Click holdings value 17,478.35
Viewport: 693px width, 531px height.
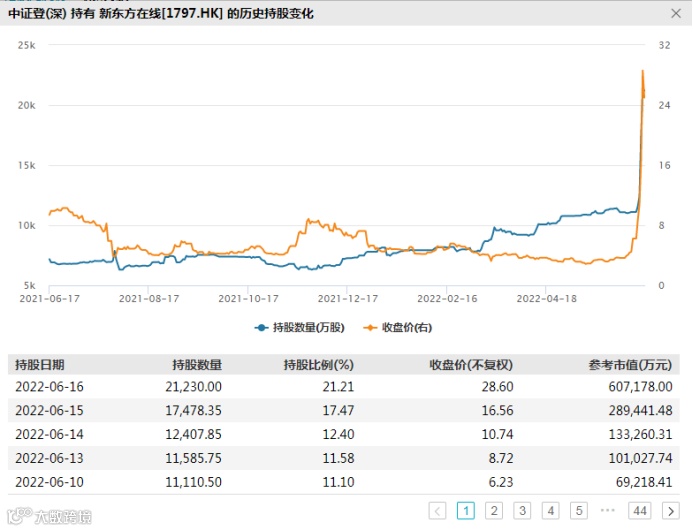(194, 411)
